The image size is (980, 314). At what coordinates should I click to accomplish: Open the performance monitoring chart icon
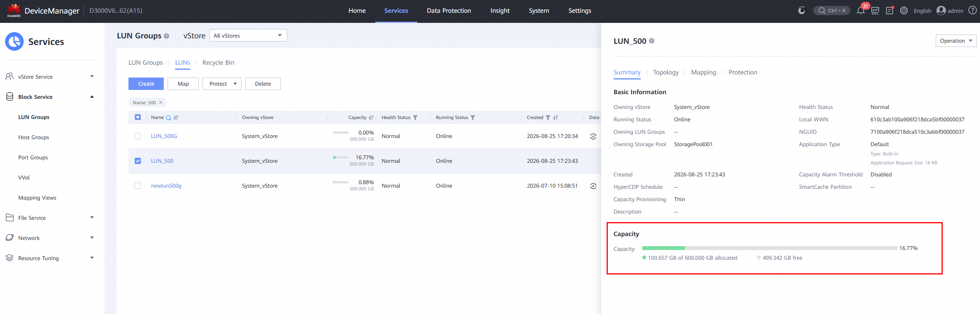click(875, 11)
